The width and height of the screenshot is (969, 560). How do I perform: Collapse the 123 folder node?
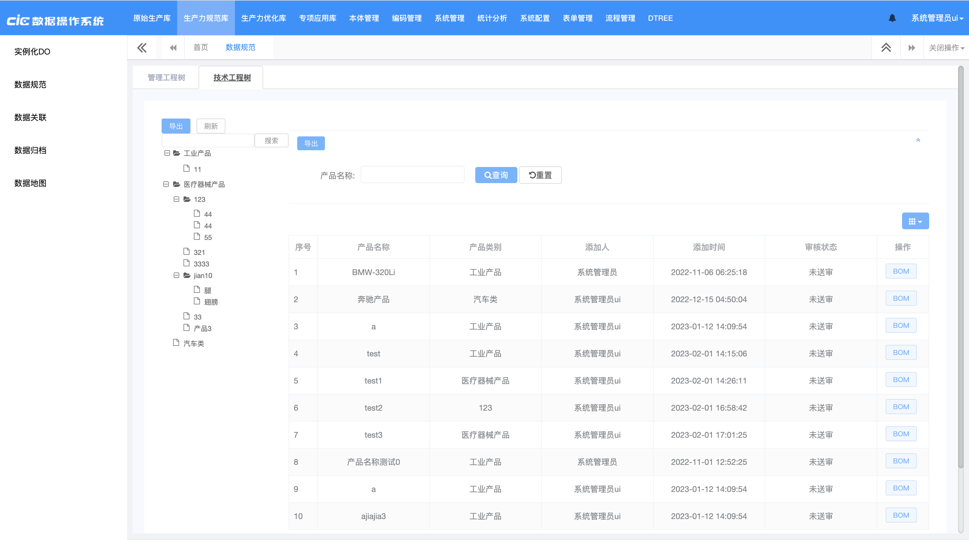pos(177,199)
